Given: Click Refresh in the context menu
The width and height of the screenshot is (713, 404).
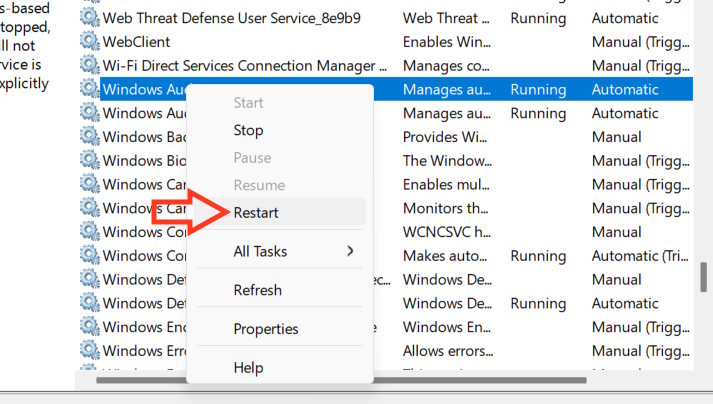Looking at the screenshot, I should (257, 290).
